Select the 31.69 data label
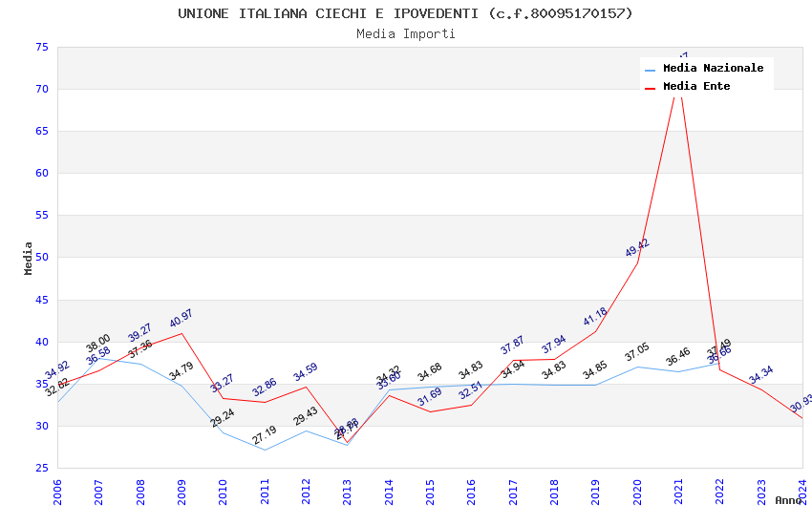The width and height of the screenshot is (812, 525). coord(429,397)
